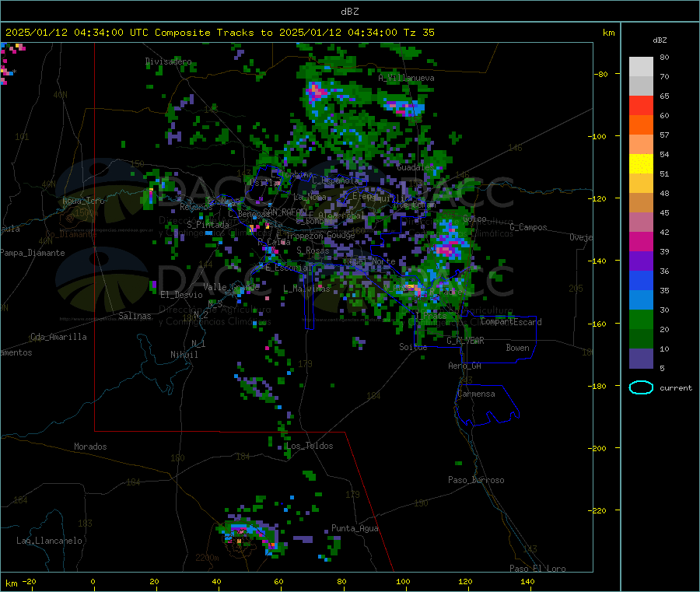This screenshot has height=592, width=700.
Task: Click the 'Pampa_Diamante' map label
Action: [33, 253]
